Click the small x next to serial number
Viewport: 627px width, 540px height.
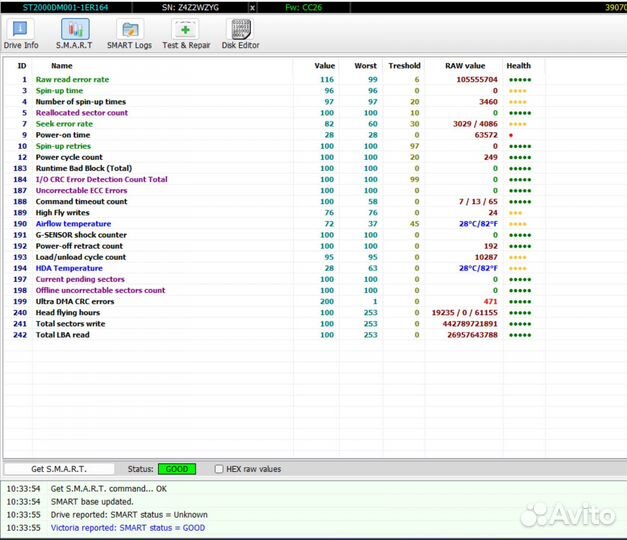251,7
